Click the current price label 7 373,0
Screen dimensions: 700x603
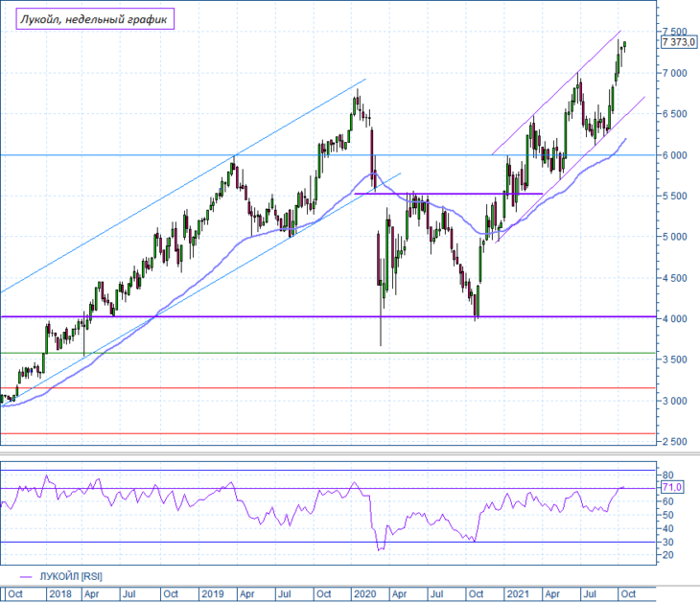(x=678, y=42)
